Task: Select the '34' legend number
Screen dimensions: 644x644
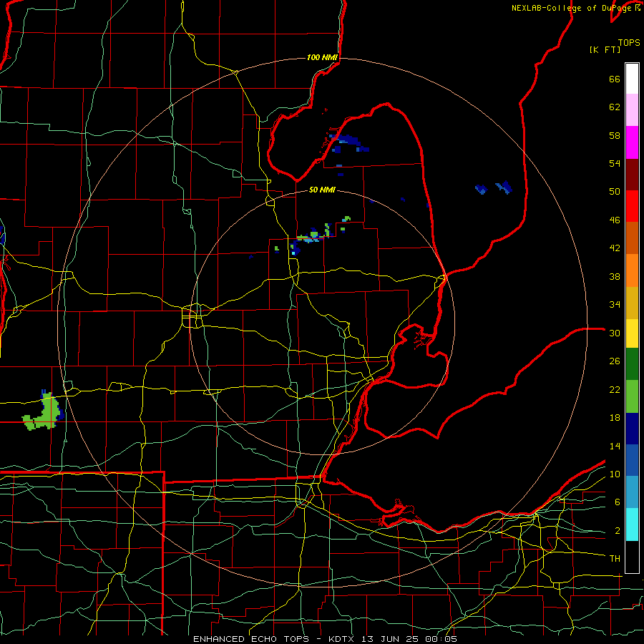Action: pos(615,305)
